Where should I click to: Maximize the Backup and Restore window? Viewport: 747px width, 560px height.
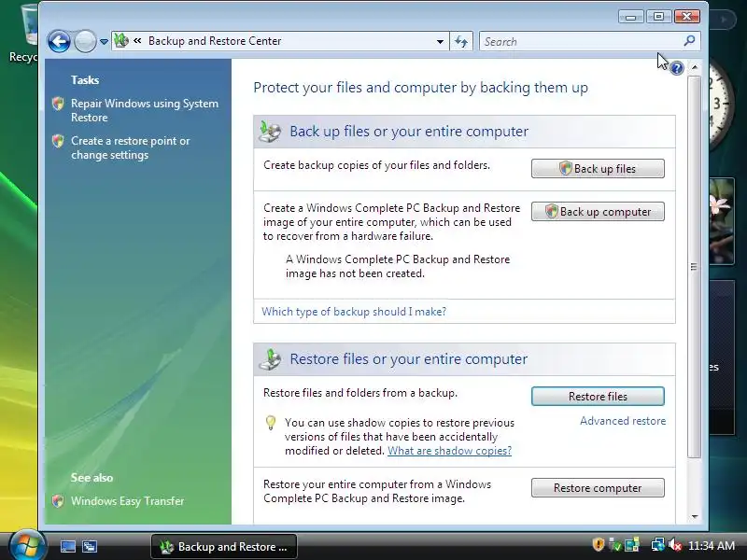click(x=659, y=17)
